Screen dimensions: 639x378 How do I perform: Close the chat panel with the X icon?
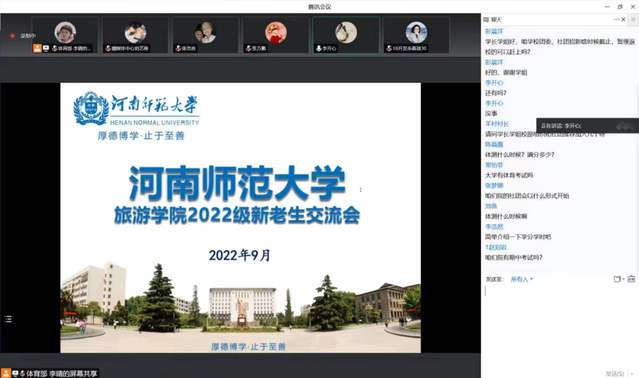[623, 19]
